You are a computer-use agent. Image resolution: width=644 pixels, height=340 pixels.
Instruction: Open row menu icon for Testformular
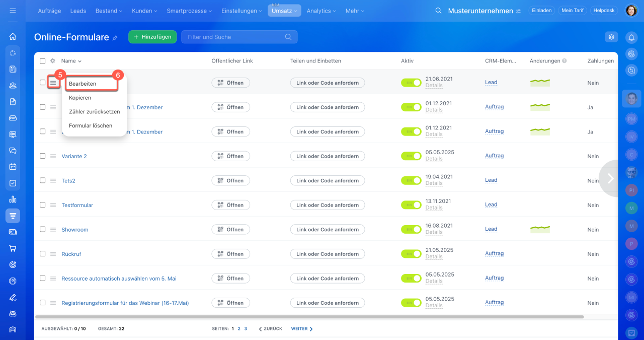[53, 205]
